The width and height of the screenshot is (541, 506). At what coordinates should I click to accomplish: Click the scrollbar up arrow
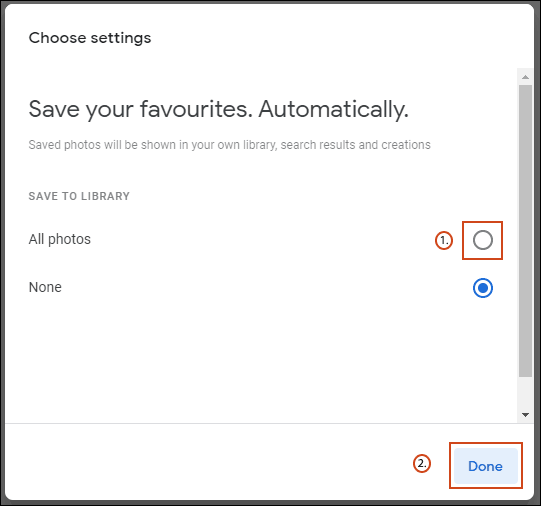525,77
